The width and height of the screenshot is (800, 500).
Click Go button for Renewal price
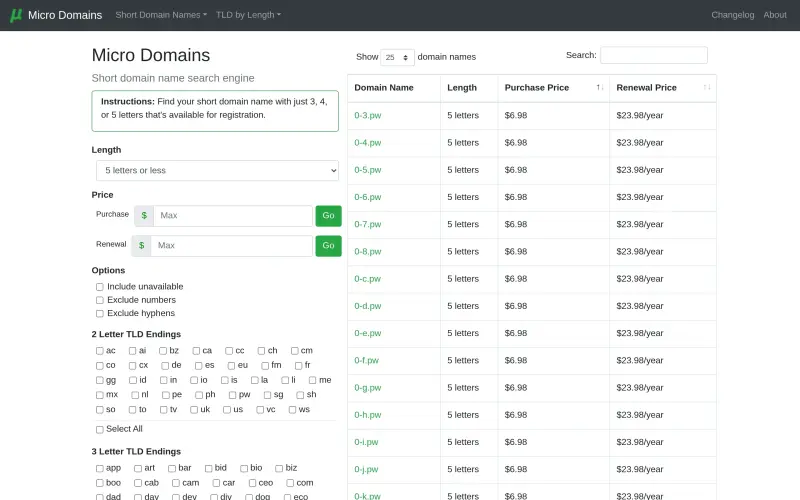(329, 246)
